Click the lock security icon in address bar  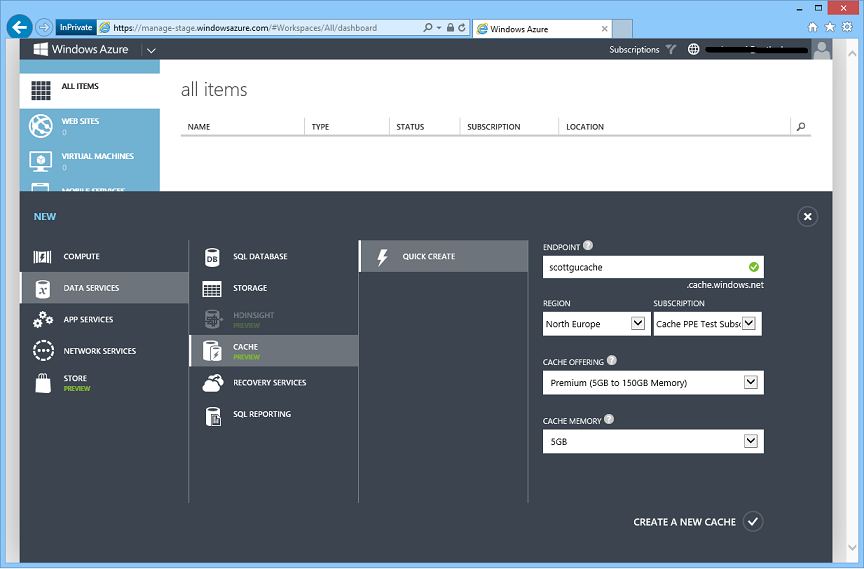point(450,28)
